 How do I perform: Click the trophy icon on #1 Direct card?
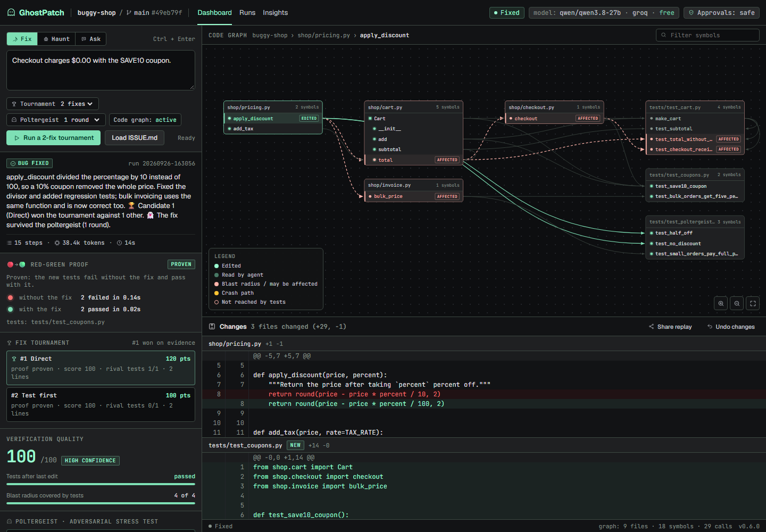(x=14, y=359)
